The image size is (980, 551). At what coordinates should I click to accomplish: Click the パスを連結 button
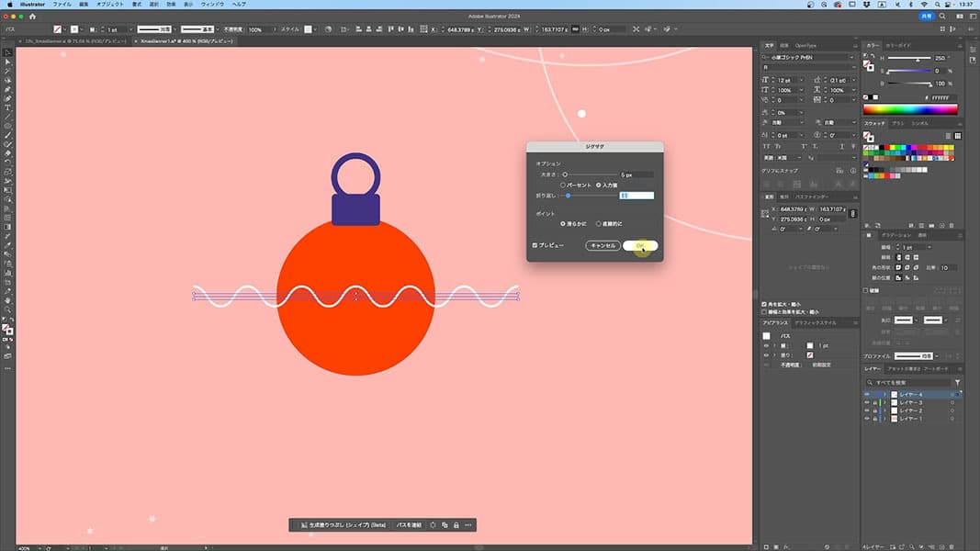pyautogui.click(x=408, y=525)
